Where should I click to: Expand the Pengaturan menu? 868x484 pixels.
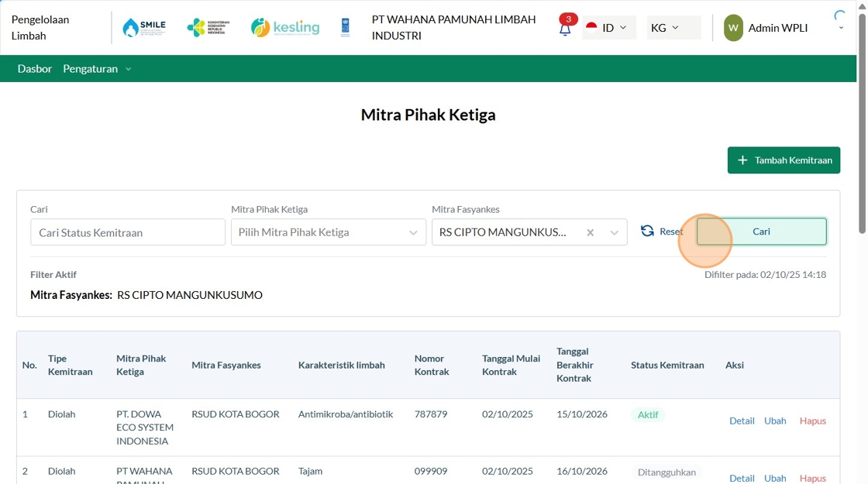(97, 69)
